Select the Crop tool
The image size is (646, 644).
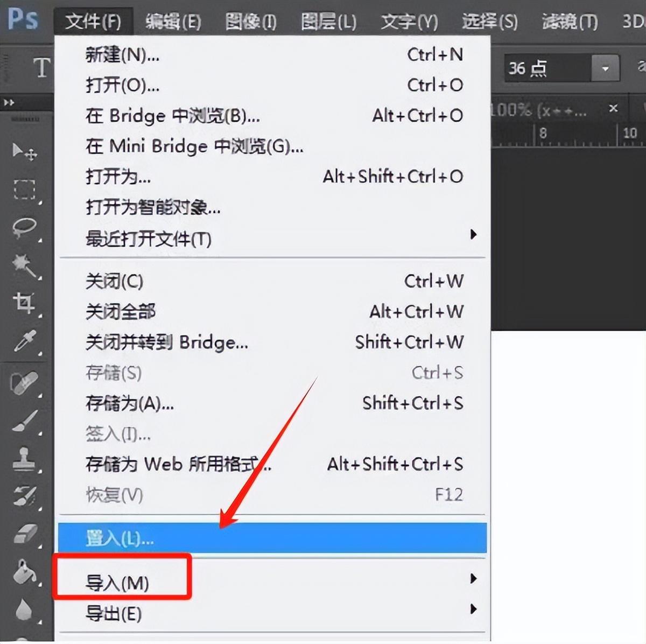click(25, 303)
